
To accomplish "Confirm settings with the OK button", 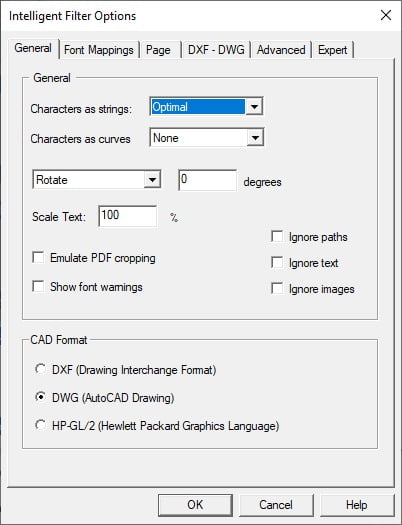I will pos(195,505).
